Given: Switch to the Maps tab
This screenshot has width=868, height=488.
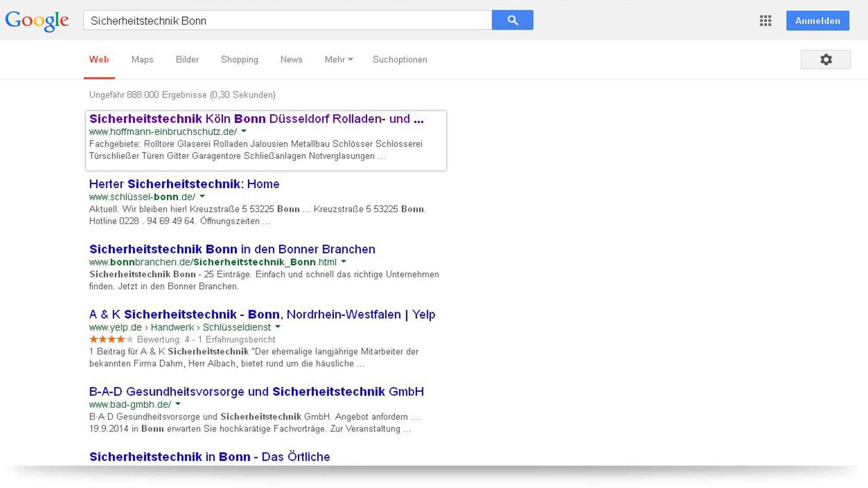Looking at the screenshot, I should tap(142, 60).
